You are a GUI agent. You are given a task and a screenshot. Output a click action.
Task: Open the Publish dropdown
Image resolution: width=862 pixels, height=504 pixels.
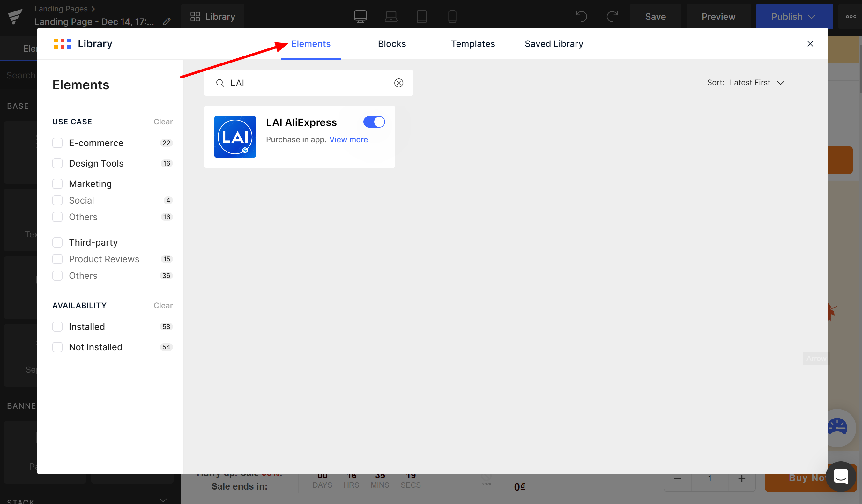click(794, 16)
